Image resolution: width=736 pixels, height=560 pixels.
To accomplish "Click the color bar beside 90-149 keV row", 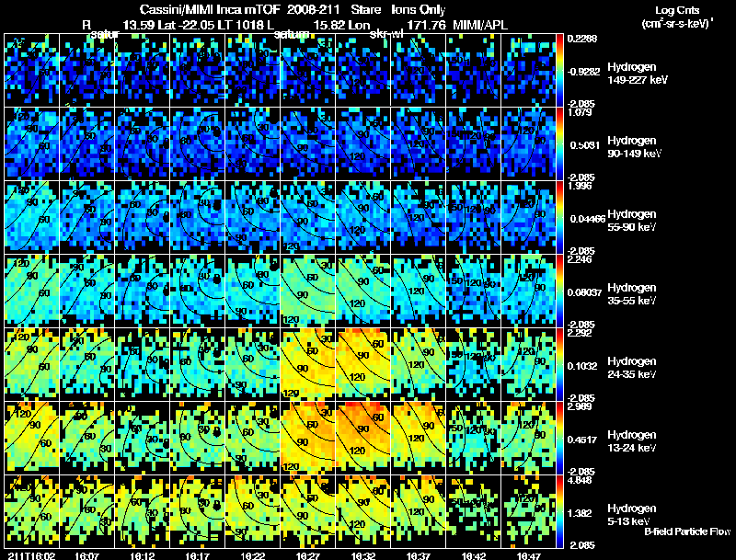I will pos(559,144).
